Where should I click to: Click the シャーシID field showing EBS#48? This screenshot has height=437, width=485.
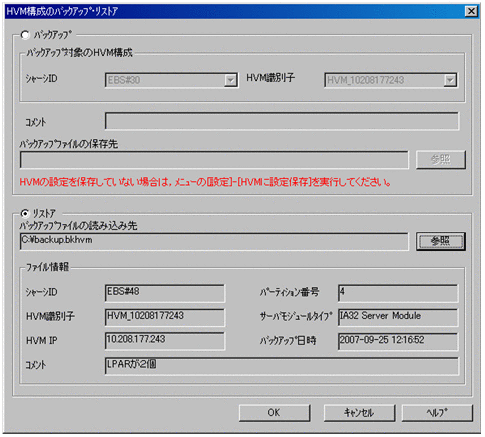pyautogui.click(x=165, y=293)
